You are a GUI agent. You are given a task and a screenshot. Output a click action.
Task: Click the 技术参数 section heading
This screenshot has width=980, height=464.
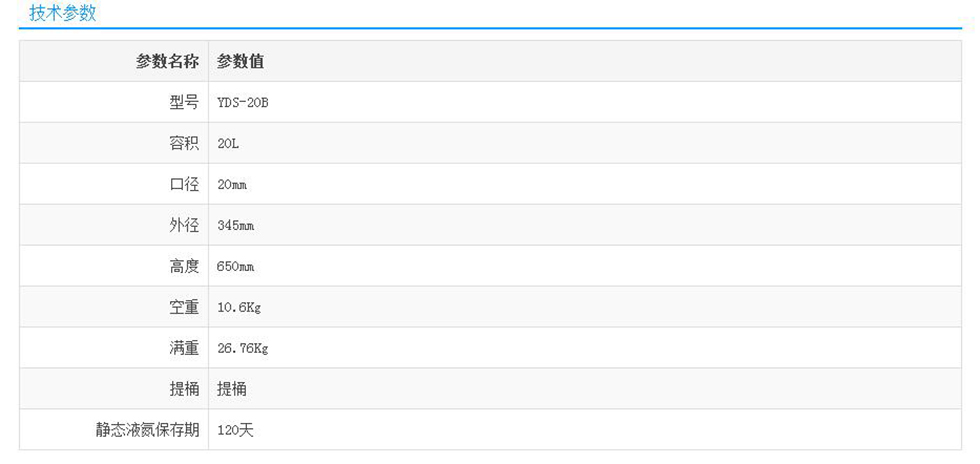pos(62,13)
